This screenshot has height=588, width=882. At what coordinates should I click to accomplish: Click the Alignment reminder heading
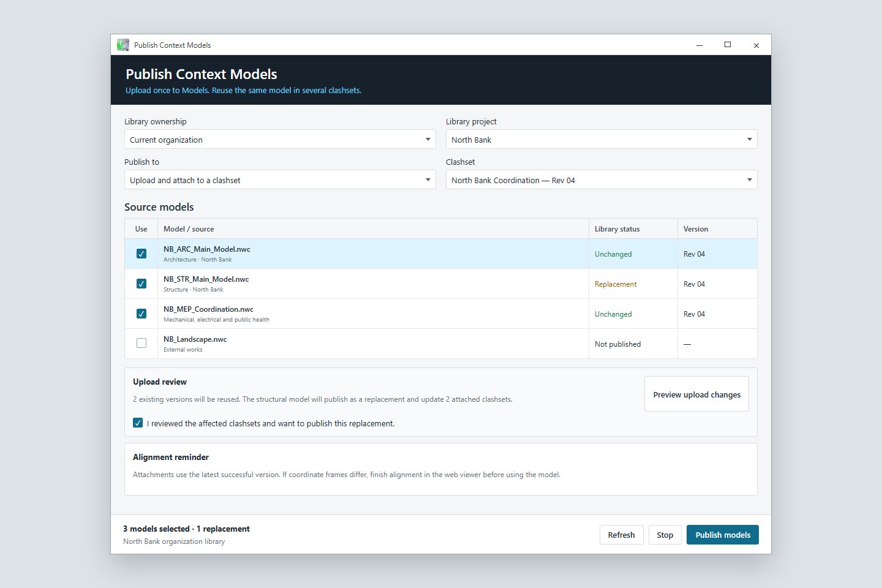[x=171, y=457]
